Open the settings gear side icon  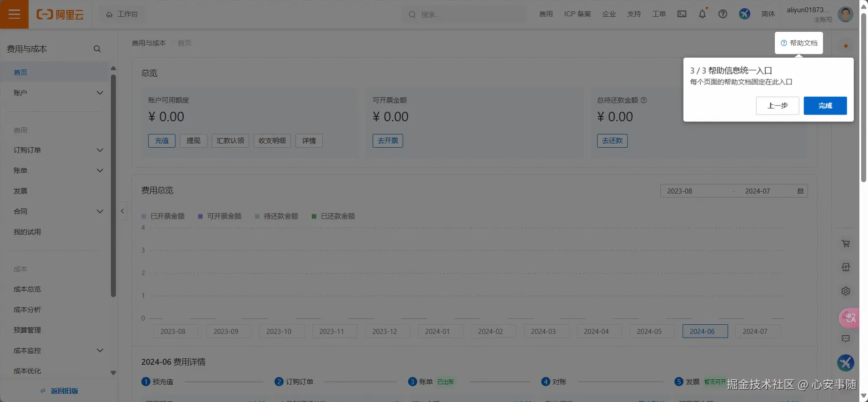click(x=846, y=291)
